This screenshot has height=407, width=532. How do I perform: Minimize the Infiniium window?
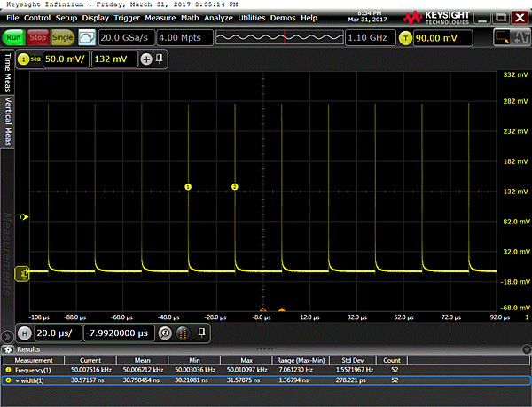pyautogui.click(x=482, y=18)
